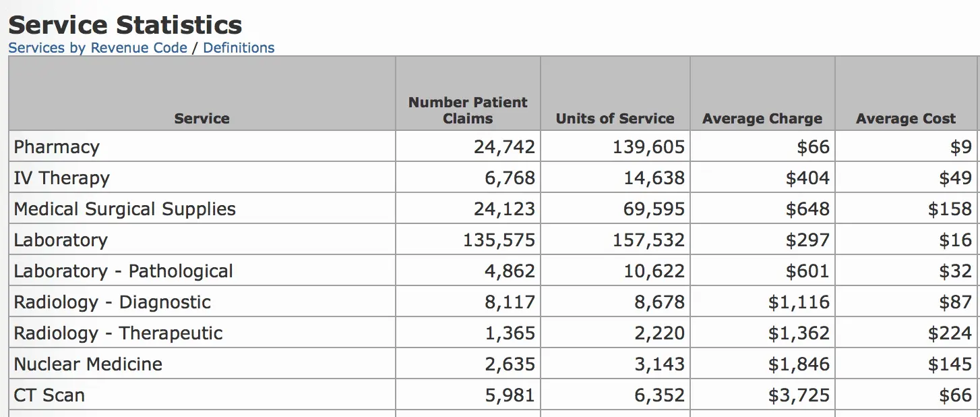Click the Medical Surgical Supplies row label
This screenshot has height=417, width=980.
(125, 209)
